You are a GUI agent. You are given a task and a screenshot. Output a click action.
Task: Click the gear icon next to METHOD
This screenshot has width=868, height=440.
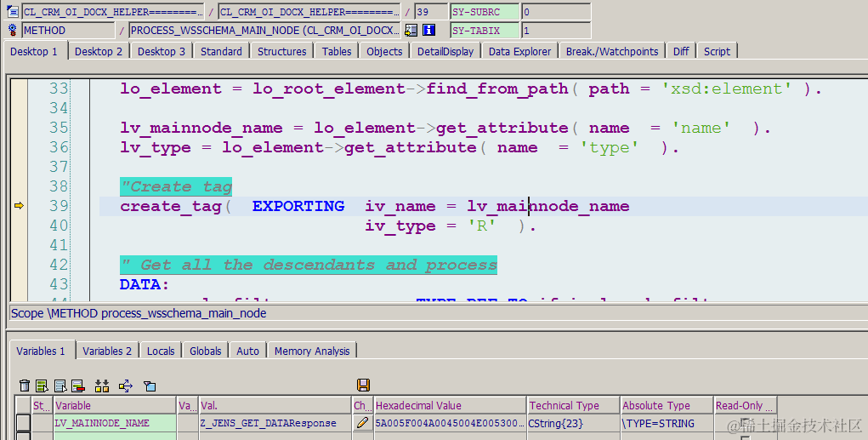coord(12,30)
